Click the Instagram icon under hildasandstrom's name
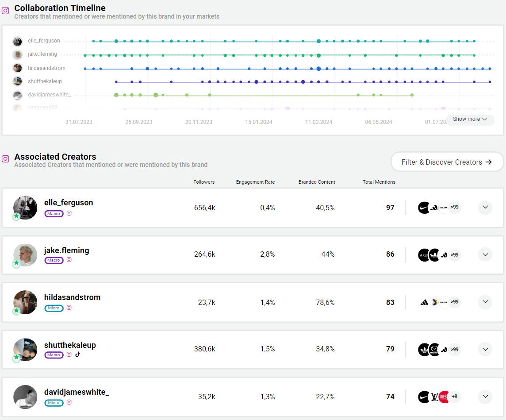 point(69,308)
